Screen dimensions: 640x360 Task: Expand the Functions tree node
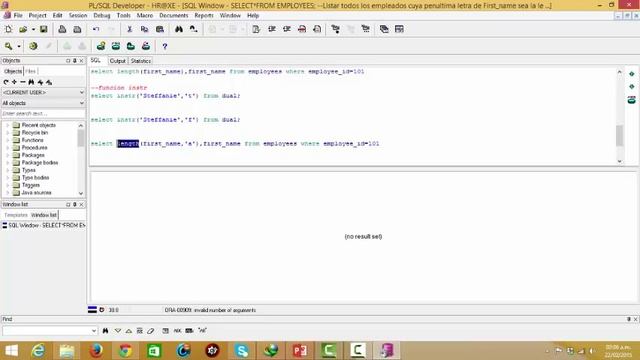(x=7, y=140)
